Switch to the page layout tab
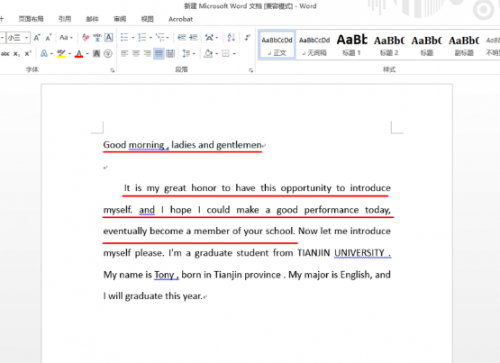 [31, 19]
